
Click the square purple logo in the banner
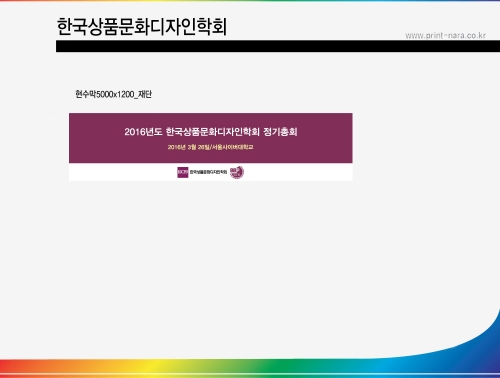point(183,172)
